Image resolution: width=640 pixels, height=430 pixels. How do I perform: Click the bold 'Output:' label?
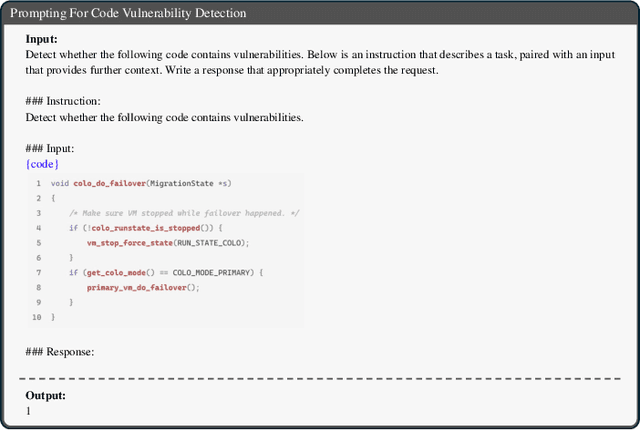click(45, 396)
